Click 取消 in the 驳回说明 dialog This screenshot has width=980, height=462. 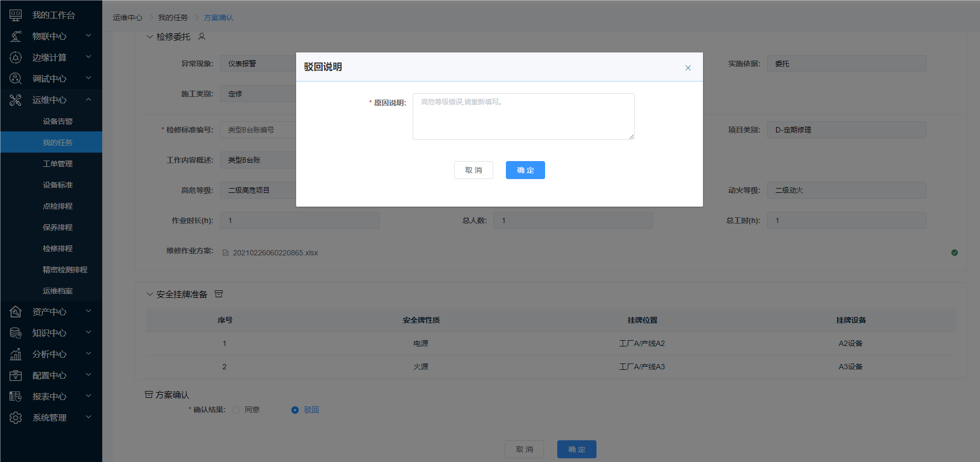473,170
